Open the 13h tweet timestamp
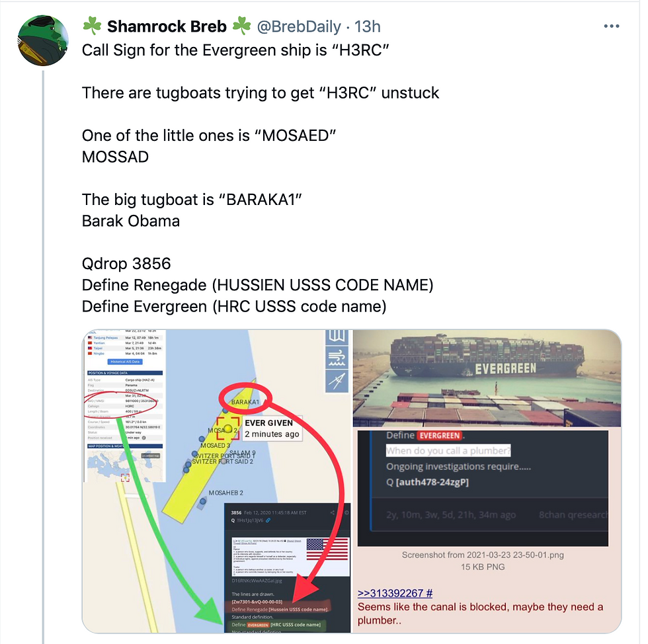This screenshot has height=644, width=648. [x=368, y=26]
